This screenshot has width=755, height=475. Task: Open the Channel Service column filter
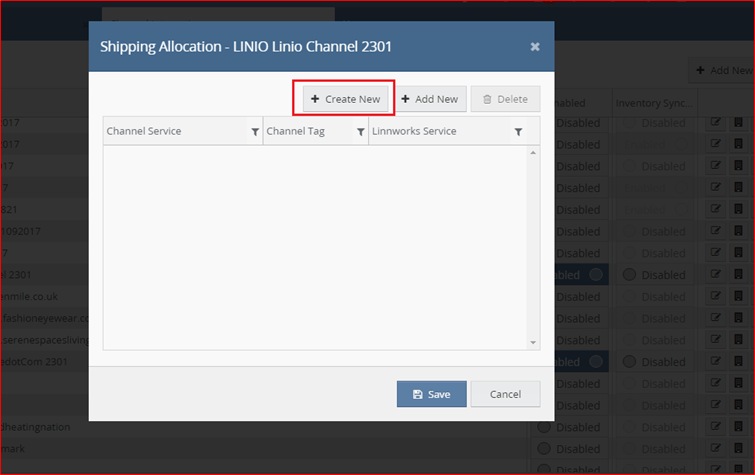click(255, 132)
